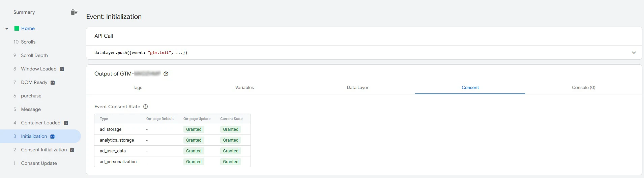This screenshot has height=178, width=644.
Task: Click the ad_storage row label
Action: pyautogui.click(x=111, y=129)
